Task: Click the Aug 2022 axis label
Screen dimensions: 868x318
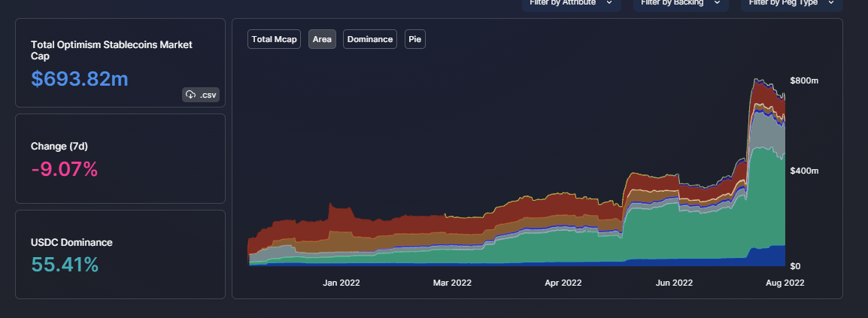Action: [785, 283]
